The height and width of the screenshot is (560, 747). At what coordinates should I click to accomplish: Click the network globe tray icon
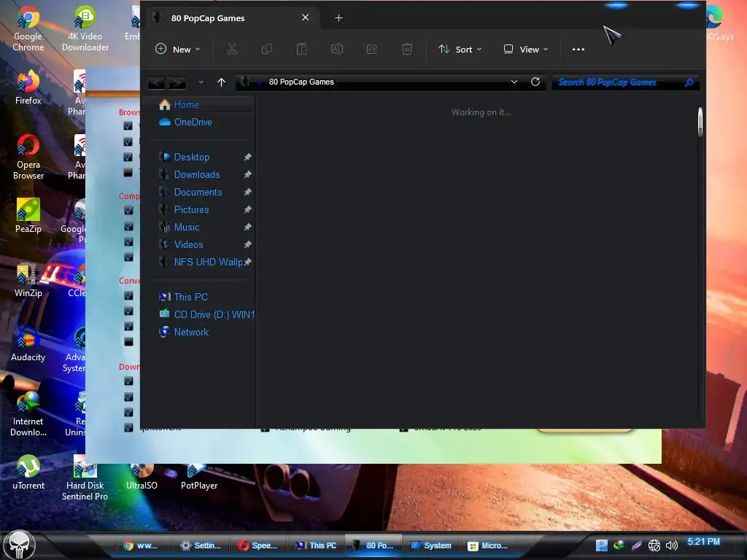(x=654, y=545)
